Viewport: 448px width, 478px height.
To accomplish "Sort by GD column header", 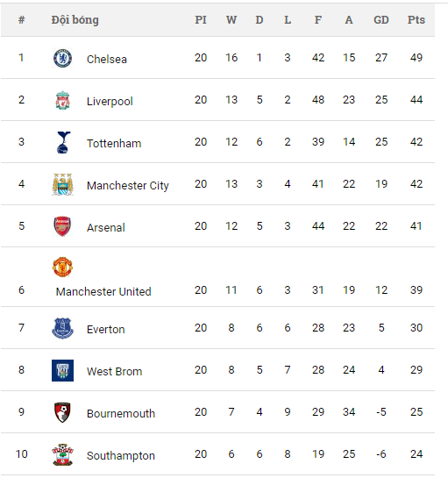I will point(381,20).
